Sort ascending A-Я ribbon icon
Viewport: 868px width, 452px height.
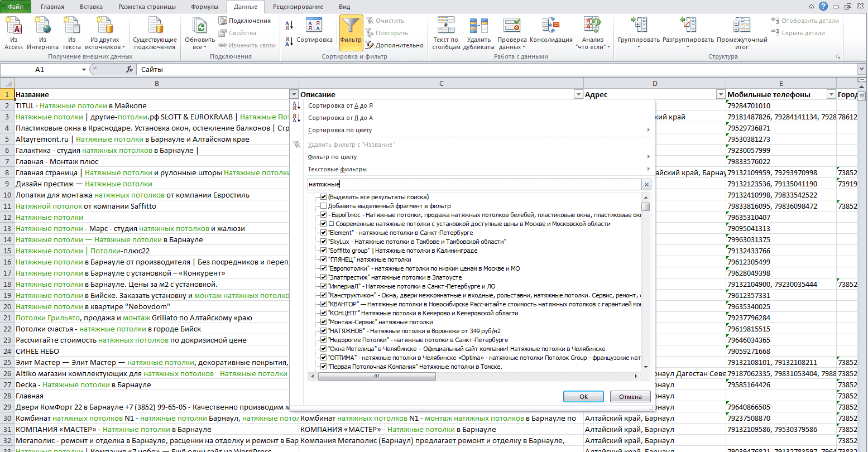point(289,25)
